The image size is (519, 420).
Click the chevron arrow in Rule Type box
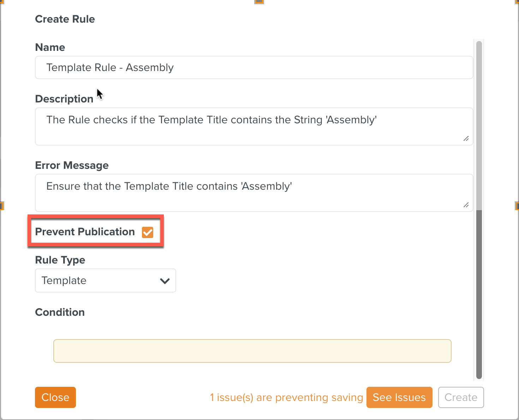point(165,281)
